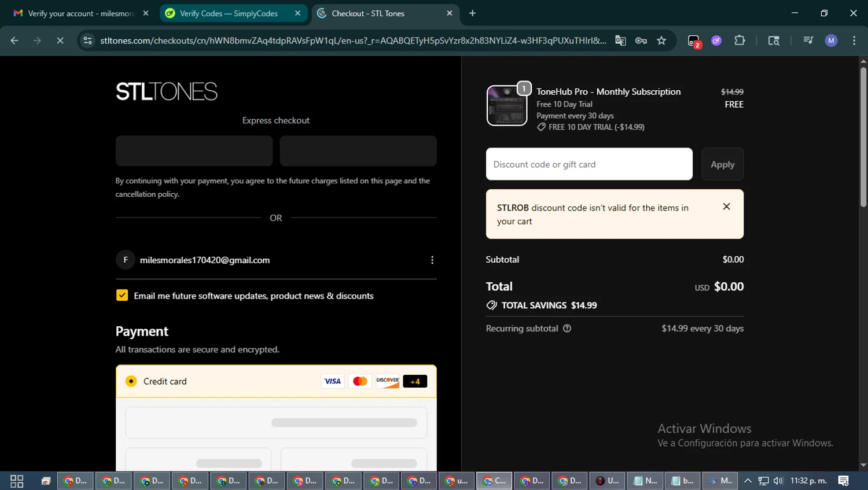The width and height of the screenshot is (868, 490).
Task: Click the TOTAL SAVINGS tag icon
Action: (x=492, y=305)
